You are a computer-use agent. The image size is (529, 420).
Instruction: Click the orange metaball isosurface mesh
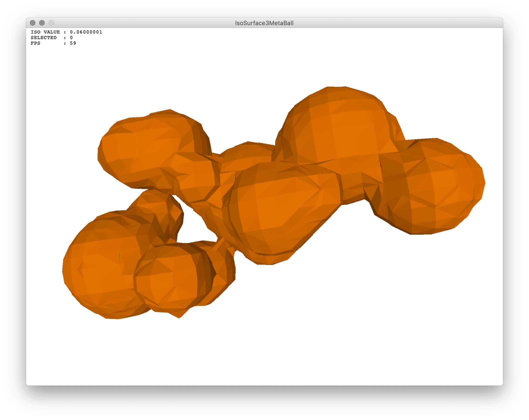point(274,203)
